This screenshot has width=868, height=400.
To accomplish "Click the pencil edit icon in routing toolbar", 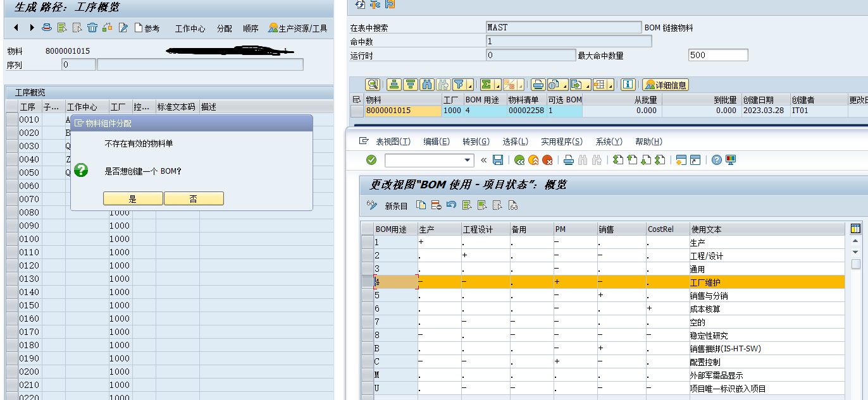I will tap(123, 28).
